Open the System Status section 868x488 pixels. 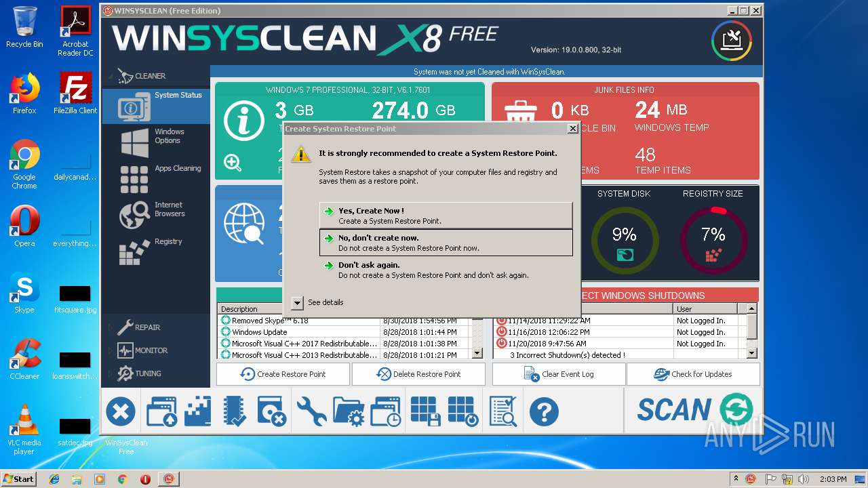(x=156, y=106)
